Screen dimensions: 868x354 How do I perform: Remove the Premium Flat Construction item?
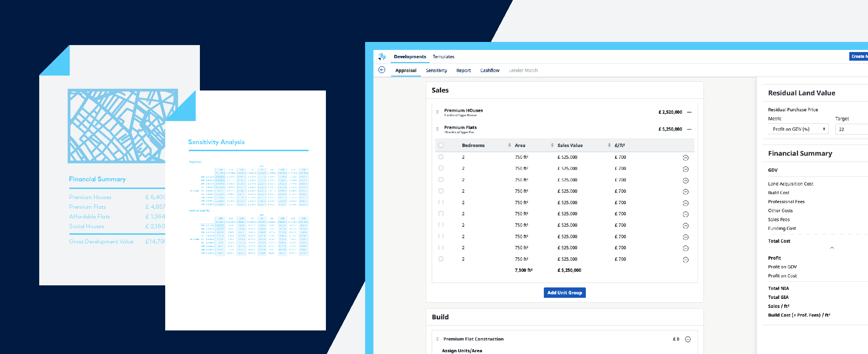[x=688, y=339]
